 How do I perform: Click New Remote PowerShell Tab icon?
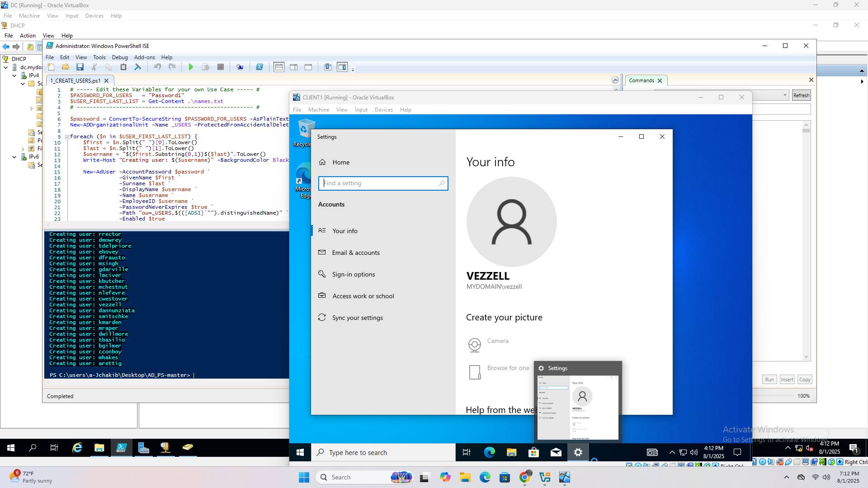[x=240, y=67]
